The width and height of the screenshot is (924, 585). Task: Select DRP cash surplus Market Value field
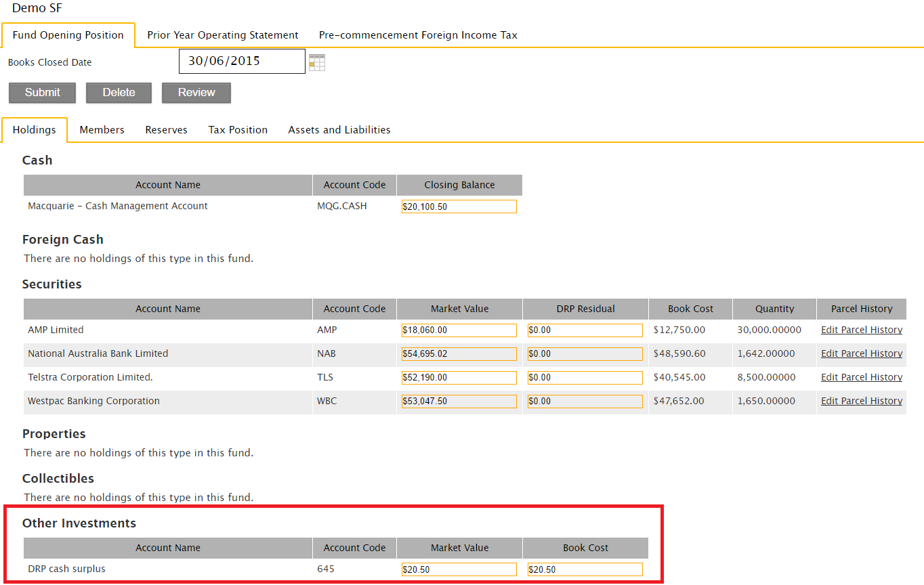click(459, 569)
